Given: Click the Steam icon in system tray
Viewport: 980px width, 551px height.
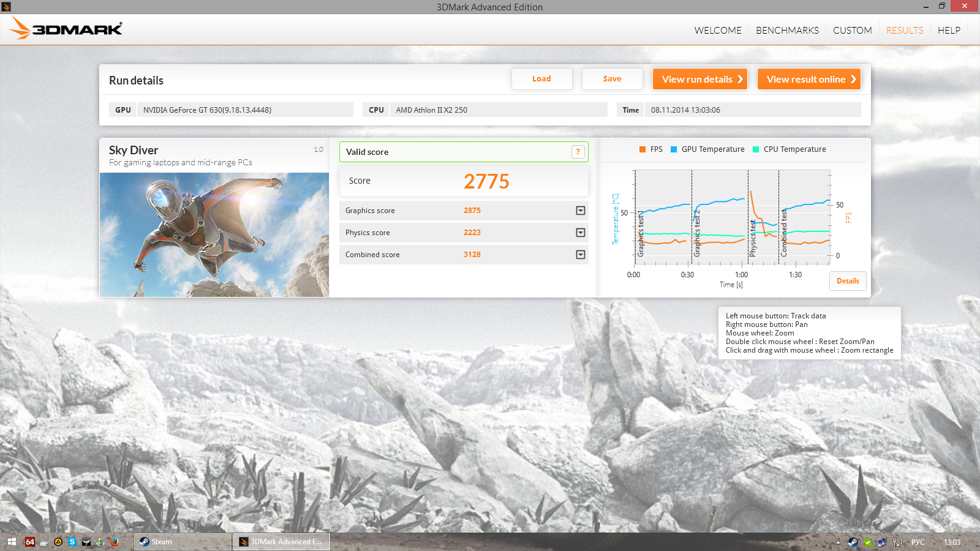Looking at the screenshot, I should pos(853,542).
